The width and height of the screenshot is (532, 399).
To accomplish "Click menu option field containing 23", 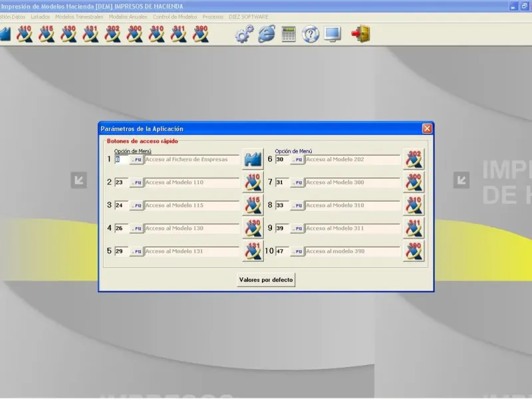I will (x=122, y=182).
